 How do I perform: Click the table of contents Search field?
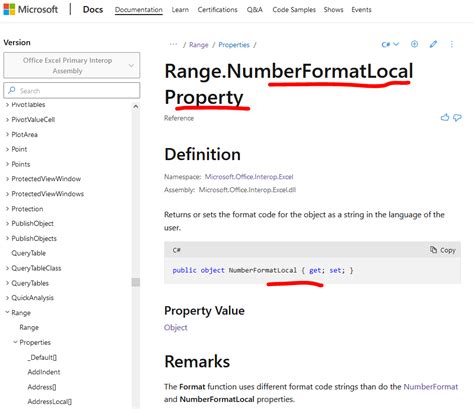click(x=72, y=90)
